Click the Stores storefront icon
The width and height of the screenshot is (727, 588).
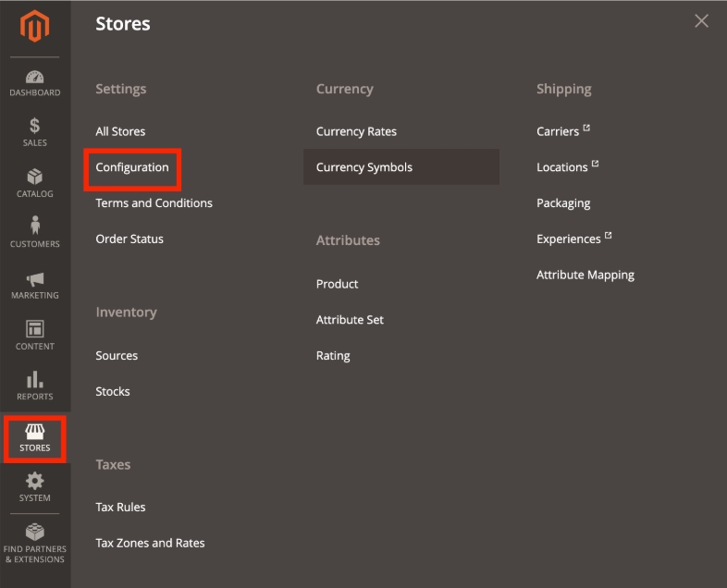click(x=35, y=431)
